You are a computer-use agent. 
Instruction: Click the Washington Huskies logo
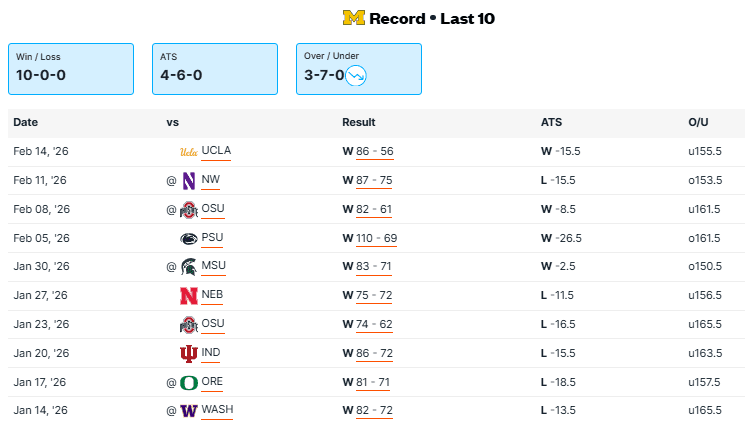tap(188, 411)
